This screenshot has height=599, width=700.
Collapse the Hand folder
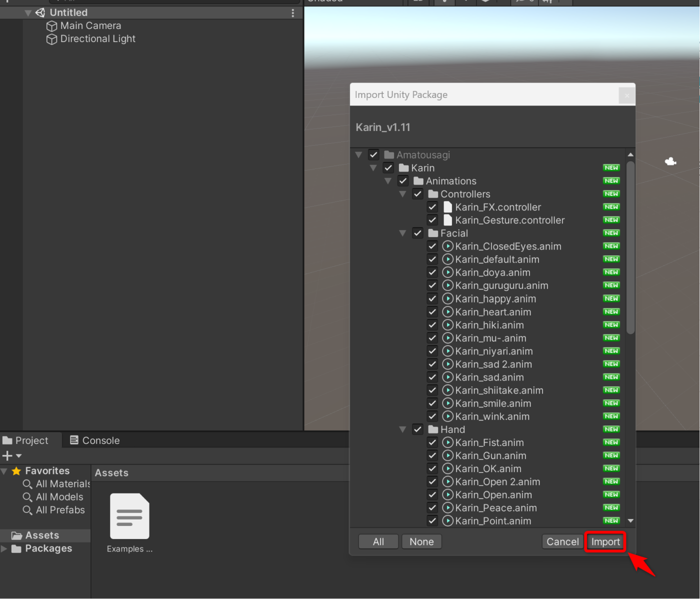click(402, 429)
